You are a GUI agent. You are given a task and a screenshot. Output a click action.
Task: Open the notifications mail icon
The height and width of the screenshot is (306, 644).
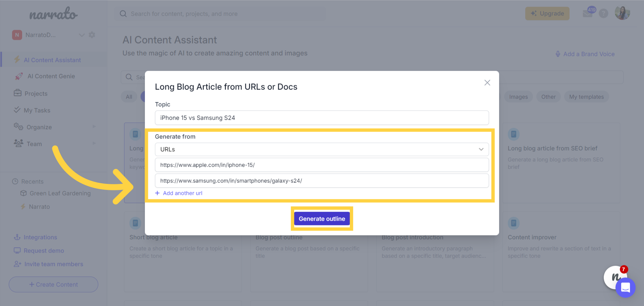click(x=588, y=13)
